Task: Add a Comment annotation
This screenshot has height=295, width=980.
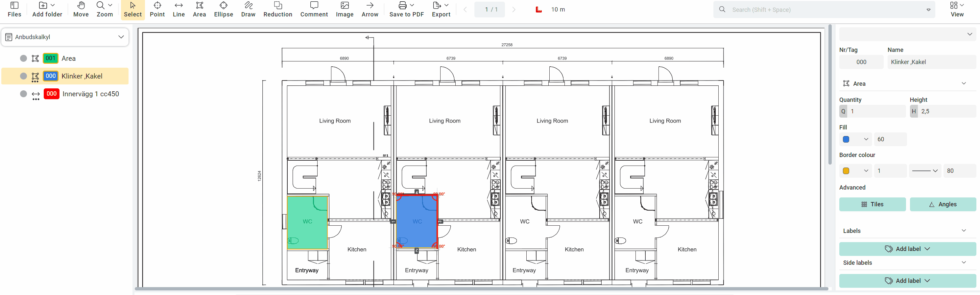Action: tap(314, 10)
